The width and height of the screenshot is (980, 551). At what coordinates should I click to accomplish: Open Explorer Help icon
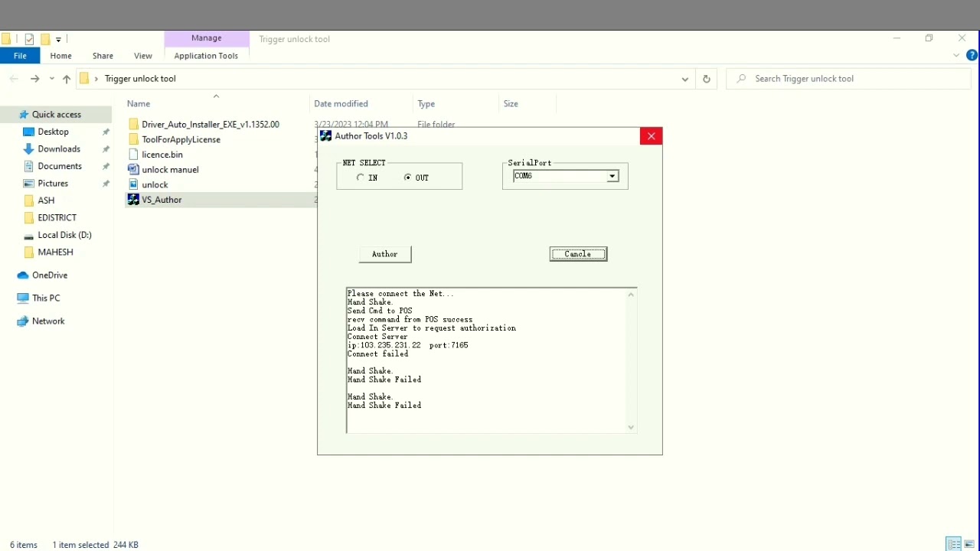click(972, 56)
